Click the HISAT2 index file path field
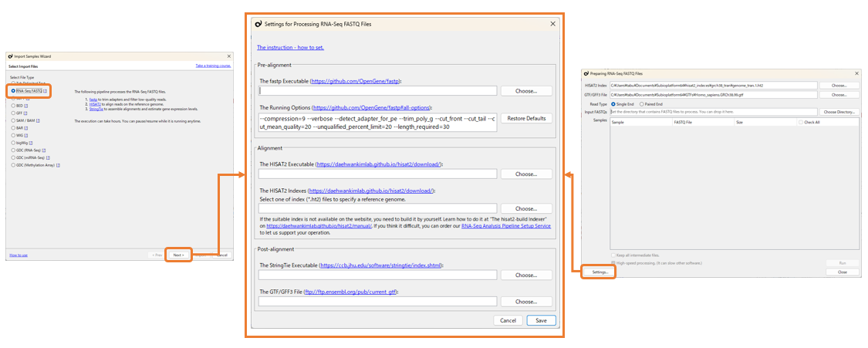Viewport: 868px width, 348px height. click(x=377, y=208)
